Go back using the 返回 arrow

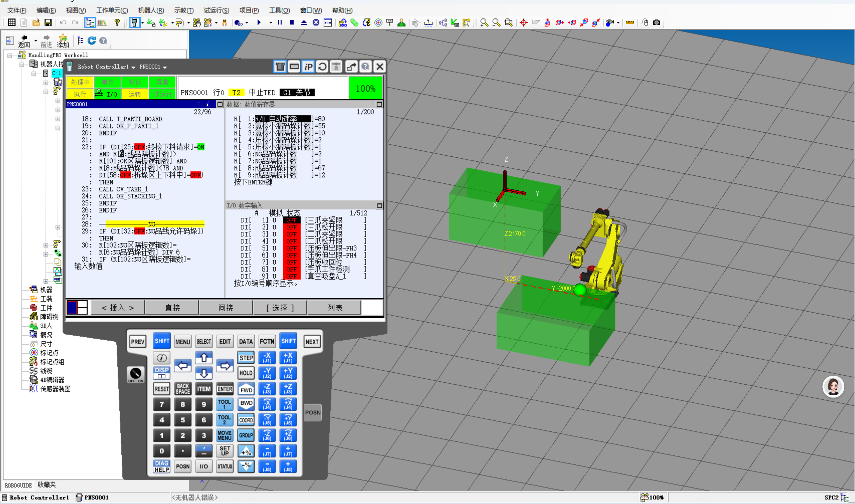click(24, 41)
